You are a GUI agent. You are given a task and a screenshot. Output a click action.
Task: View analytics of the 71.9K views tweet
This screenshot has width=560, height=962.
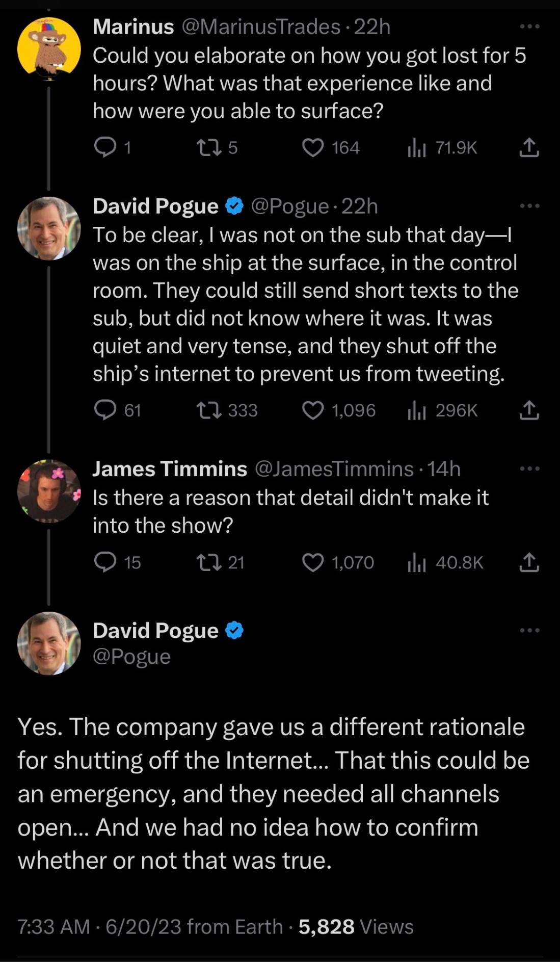[417, 148]
